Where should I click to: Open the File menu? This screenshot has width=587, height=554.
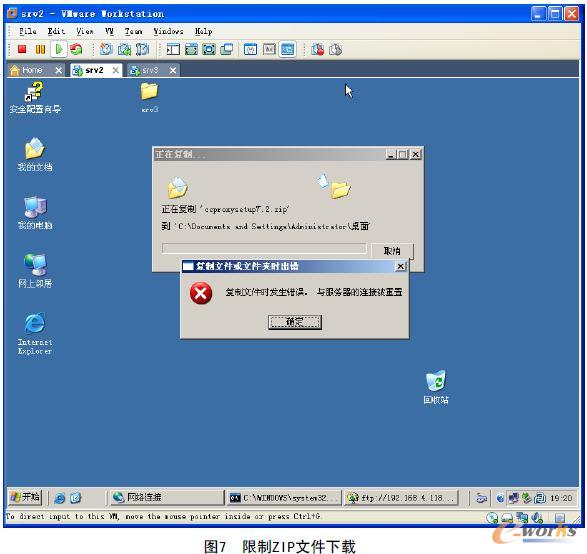[x=28, y=31]
